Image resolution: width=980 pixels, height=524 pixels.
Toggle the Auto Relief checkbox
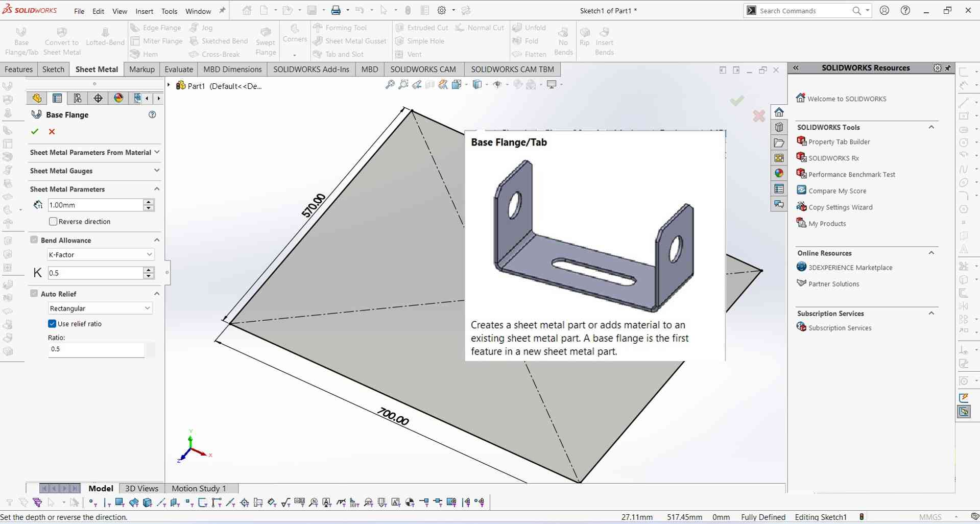pos(34,293)
